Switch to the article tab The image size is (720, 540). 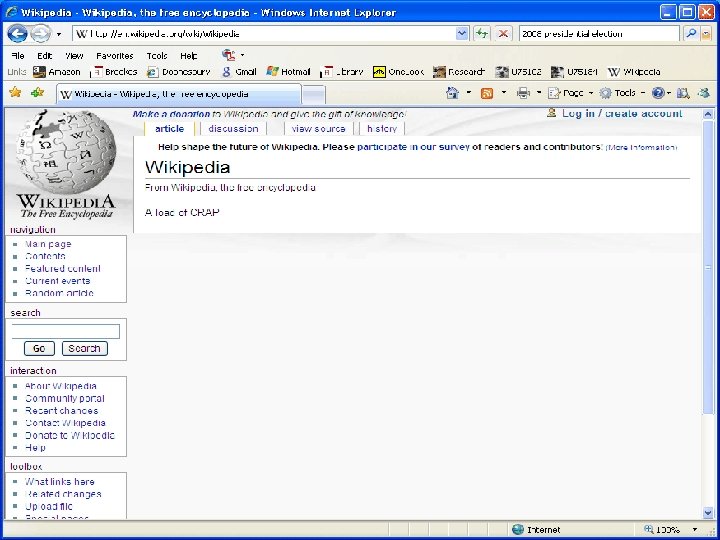click(169, 129)
